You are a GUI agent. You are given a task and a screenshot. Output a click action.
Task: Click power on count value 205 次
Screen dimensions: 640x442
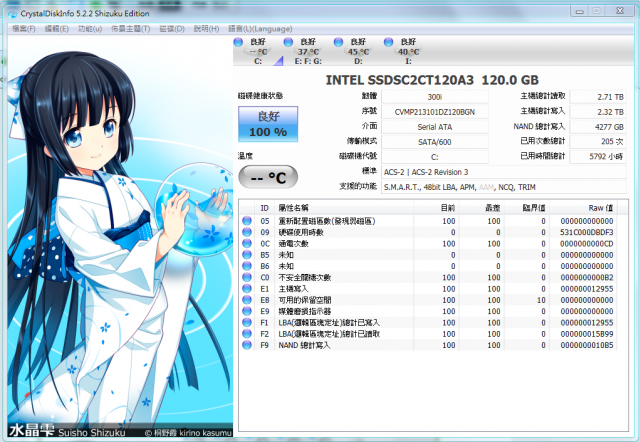pyautogui.click(x=598, y=142)
